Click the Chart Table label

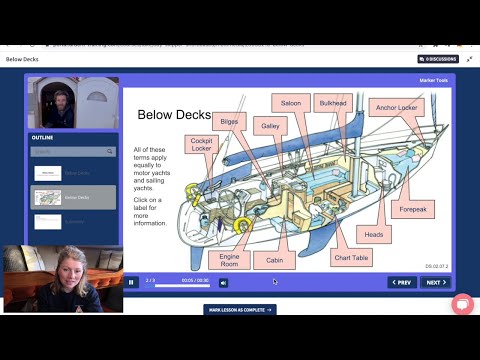point(351,257)
